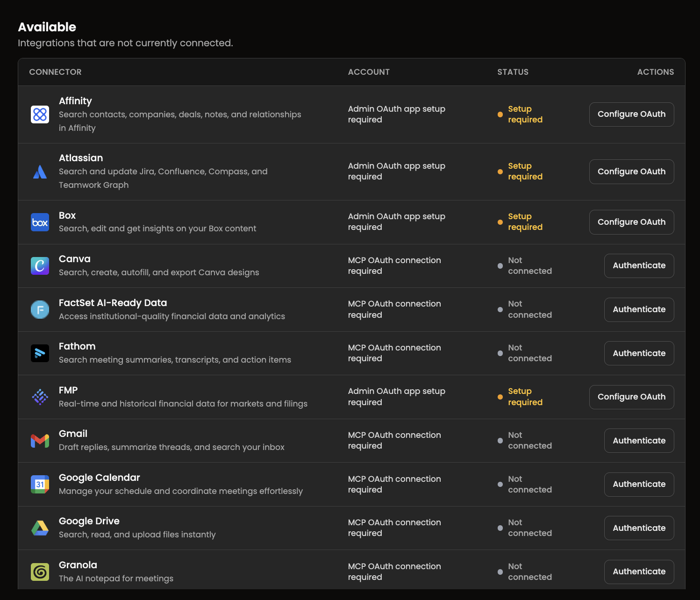Click the ACCOUNT column header

tap(369, 72)
